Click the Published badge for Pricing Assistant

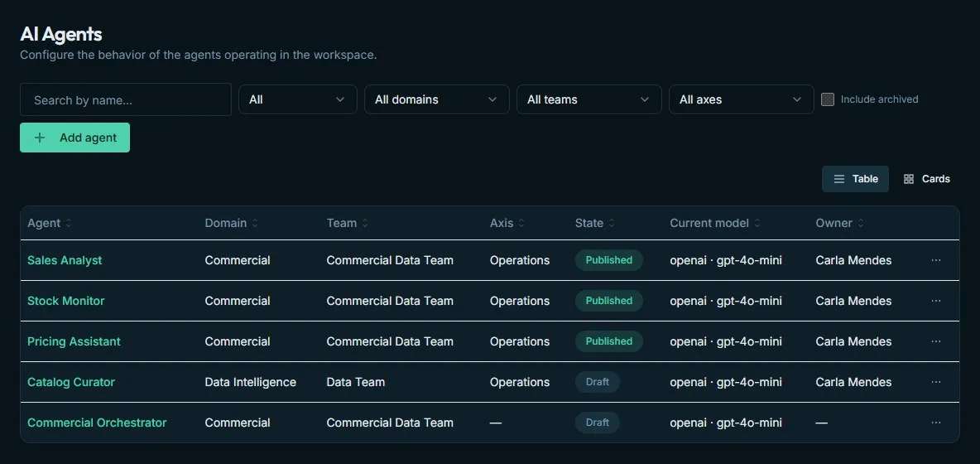608,341
